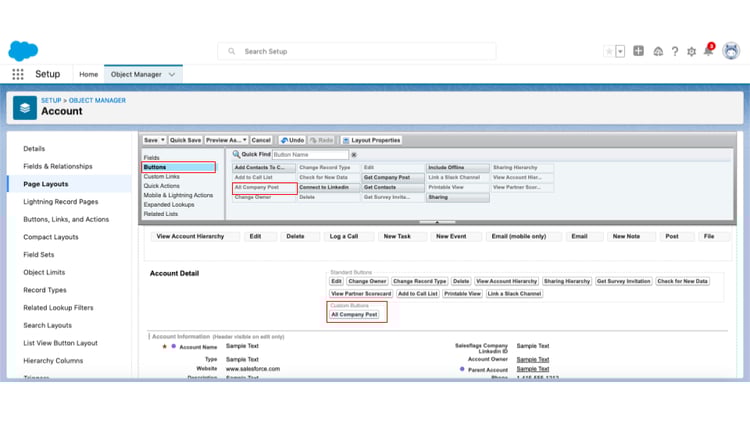Follow the OBJECT MANAGER breadcrumb link

tap(97, 100)
